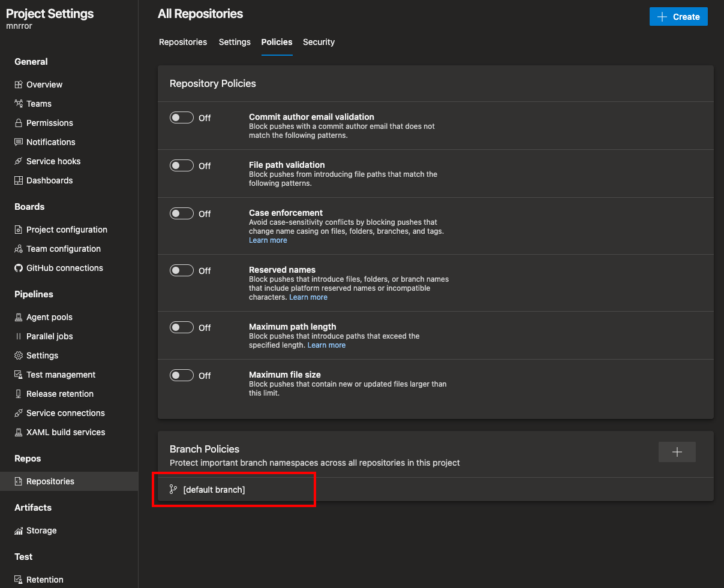
Task: Click the All Repositories title
Action: [200, 14]
